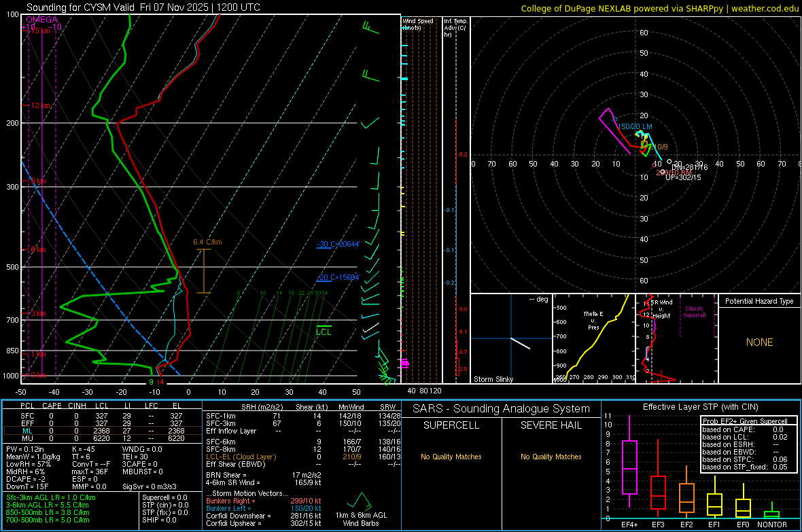Click the 'MidRH = 6%' value
The width and height of the screenshot is (802, 532).
click(x=26, y=472)
